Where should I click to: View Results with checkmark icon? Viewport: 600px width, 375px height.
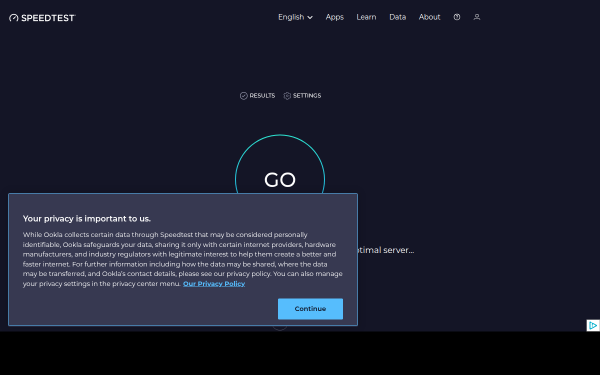(257, 96)
